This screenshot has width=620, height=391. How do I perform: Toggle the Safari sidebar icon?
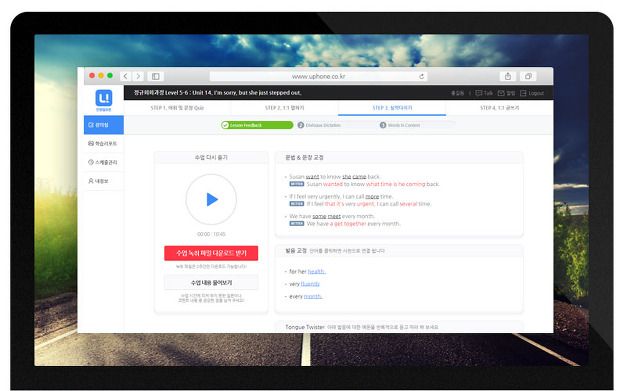coord(156,76)
